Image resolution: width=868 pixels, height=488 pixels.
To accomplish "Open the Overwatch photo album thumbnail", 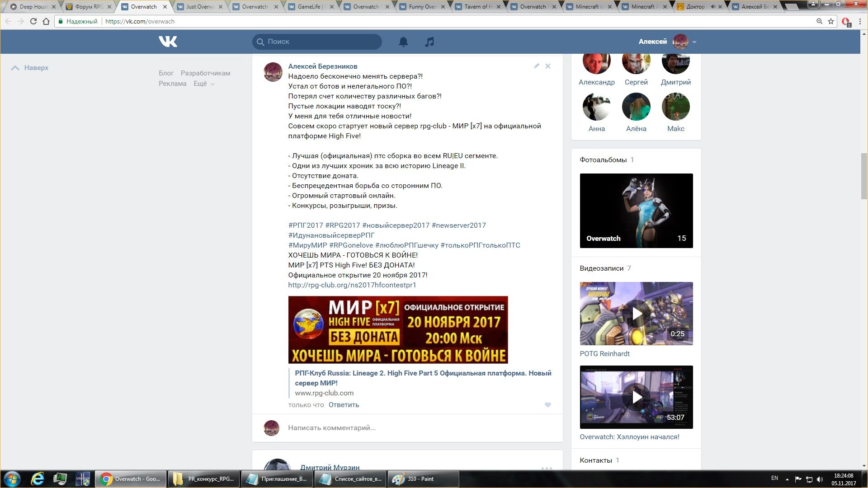I will click(x=636, y=211).
